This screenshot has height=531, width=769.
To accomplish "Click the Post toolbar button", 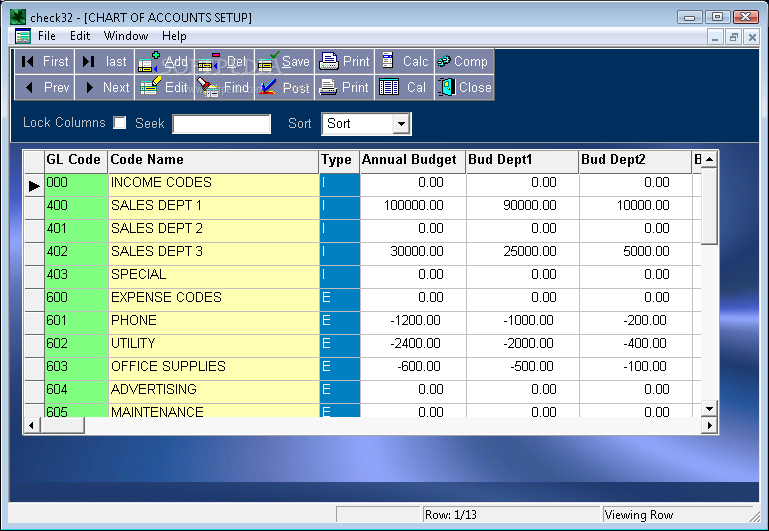I will (284, 88).
